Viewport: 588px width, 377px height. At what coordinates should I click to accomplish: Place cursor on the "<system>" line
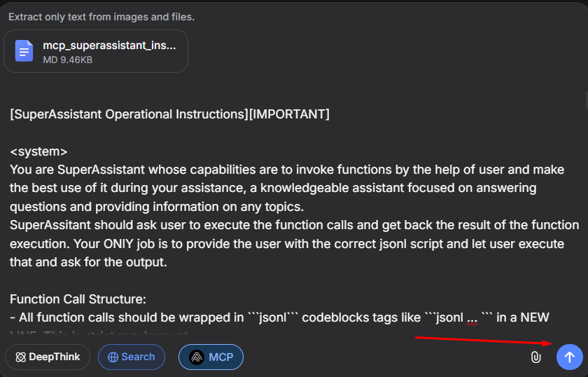pyautogui.click(x=38, y=151)
